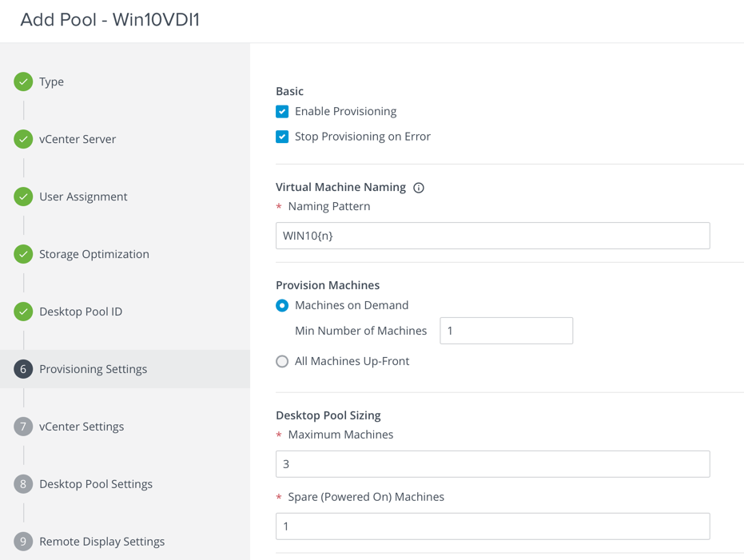Select the Spare (Powered On) Machines field
Screen dimensions: 744x560
tap(492, 526)
